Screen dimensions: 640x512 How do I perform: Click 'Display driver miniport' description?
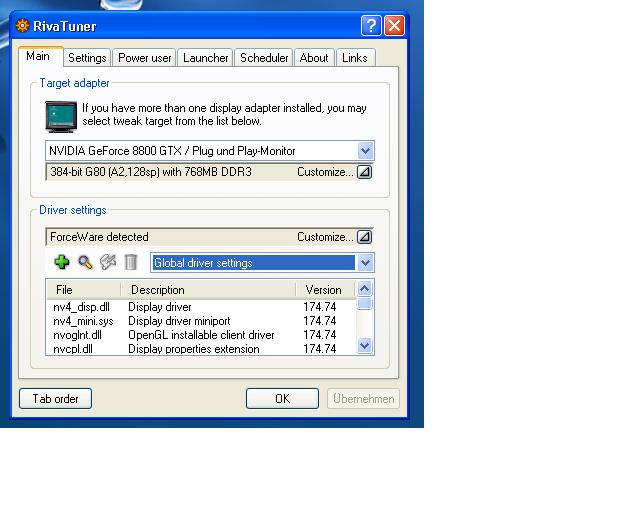pyautogui.click(x=179, y=321)
